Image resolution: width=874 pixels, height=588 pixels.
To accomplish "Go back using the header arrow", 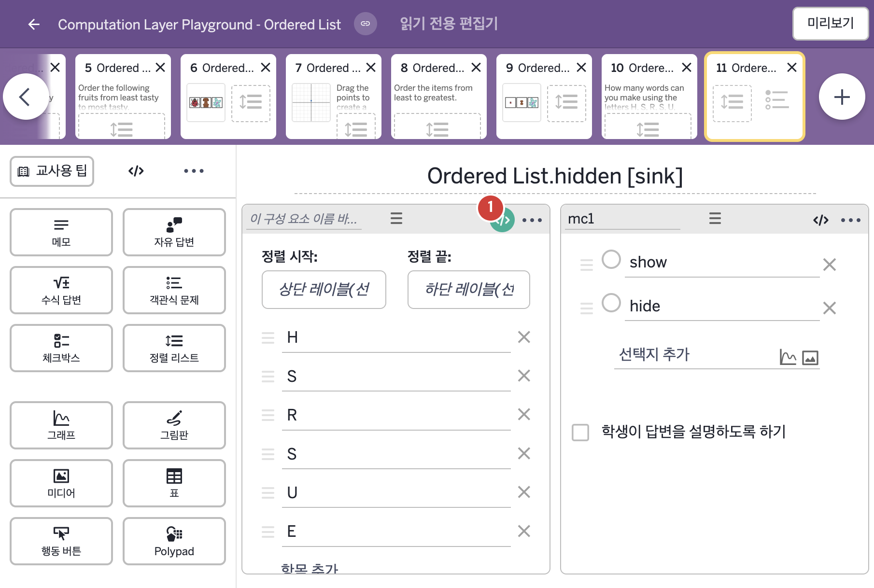I will pos(34,24).
